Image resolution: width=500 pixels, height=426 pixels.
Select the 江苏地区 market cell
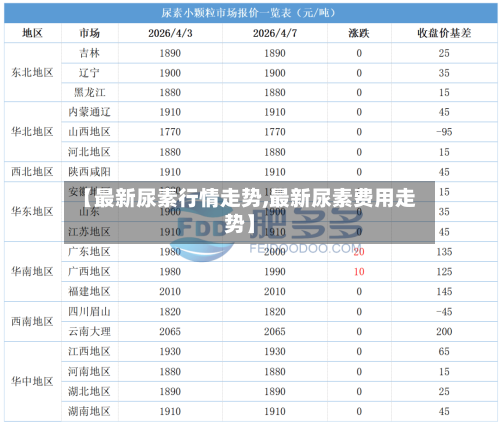89,232
